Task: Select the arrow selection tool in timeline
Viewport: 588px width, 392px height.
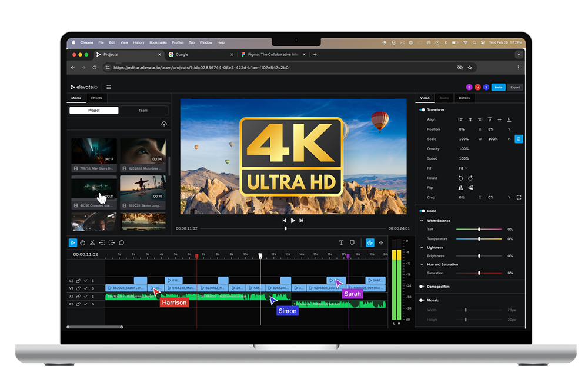Action: tap(72, 242)
